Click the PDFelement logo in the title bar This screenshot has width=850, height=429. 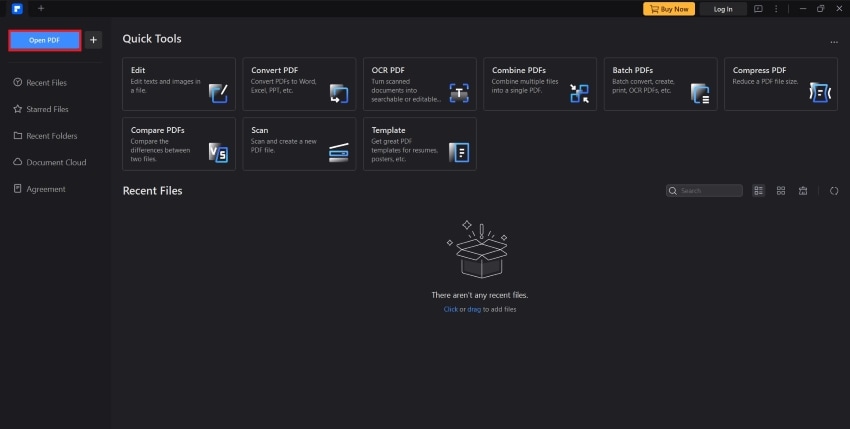(x=17, y=9)
